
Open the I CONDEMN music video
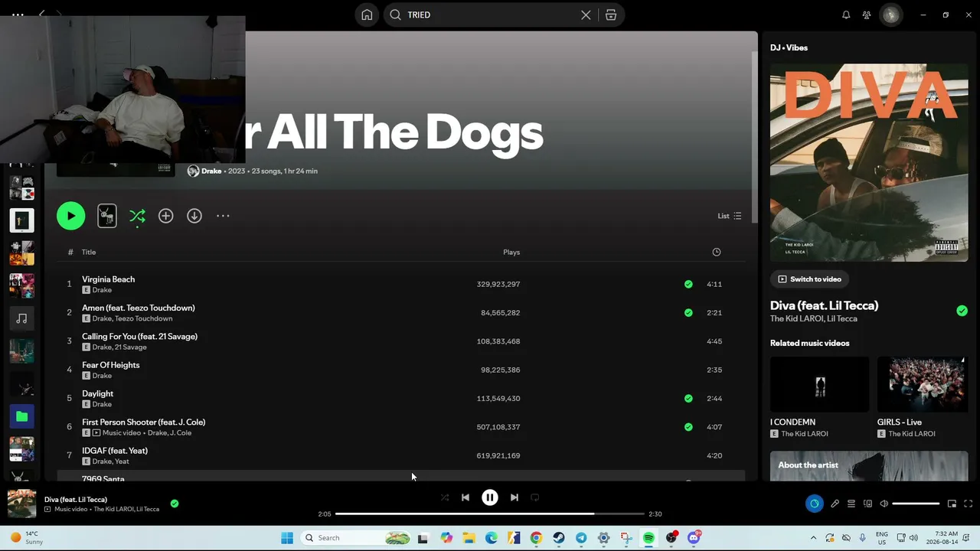(x=819, y=384)
